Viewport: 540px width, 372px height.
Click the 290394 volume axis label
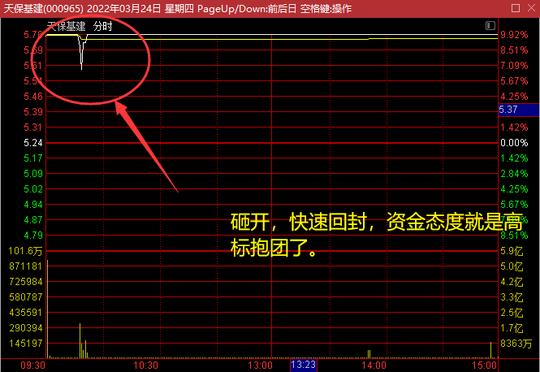(x=25, y=328)
